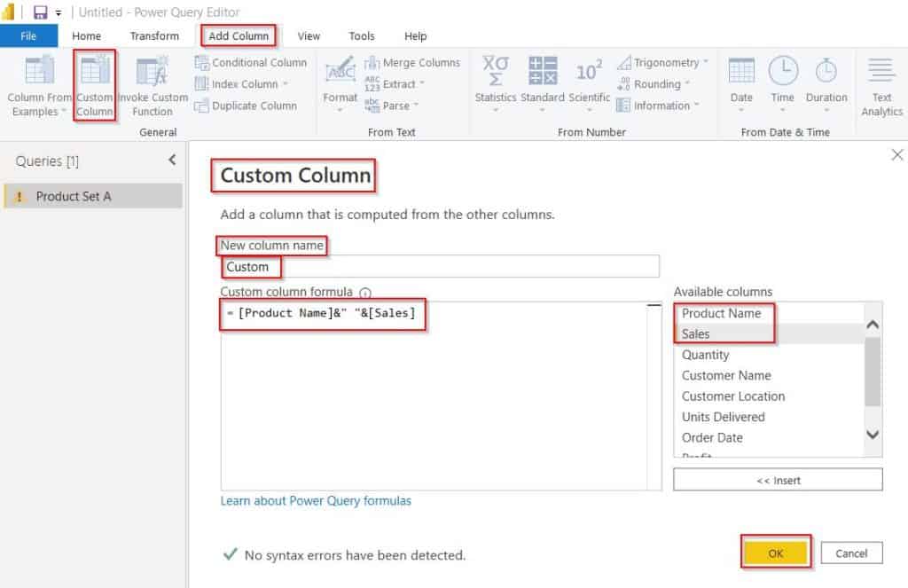Open the File tab
Viewport: 908px width, 588px height.
coord(28,35)
